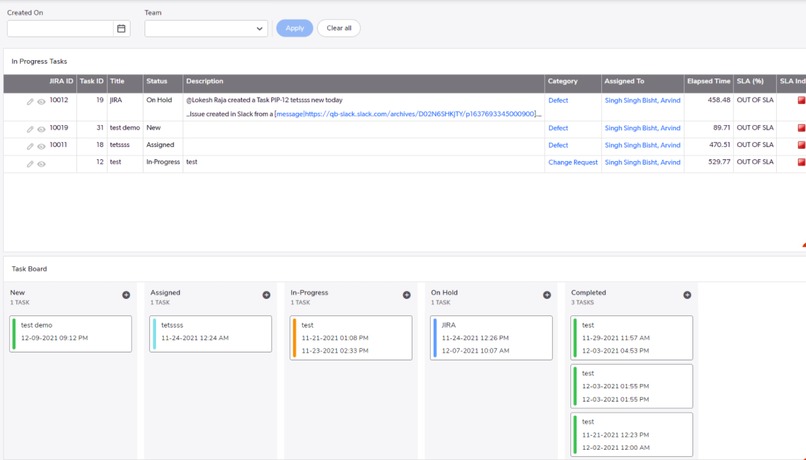This screenshot has width=806, height=460.
Task: Edit task with JIRA ID 10012
Action: [30, 102]
